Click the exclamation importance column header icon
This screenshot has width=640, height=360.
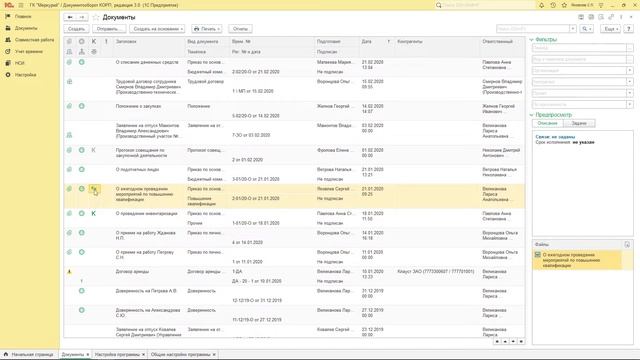click(x=106, y=42)
